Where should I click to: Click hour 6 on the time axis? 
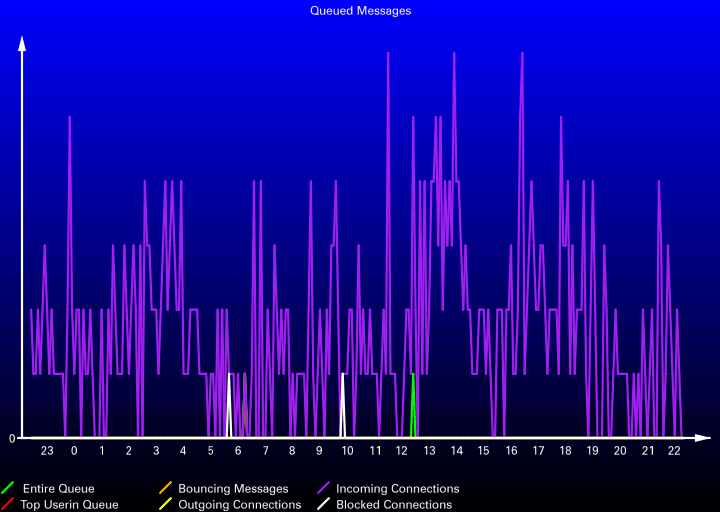coord(238,451)
